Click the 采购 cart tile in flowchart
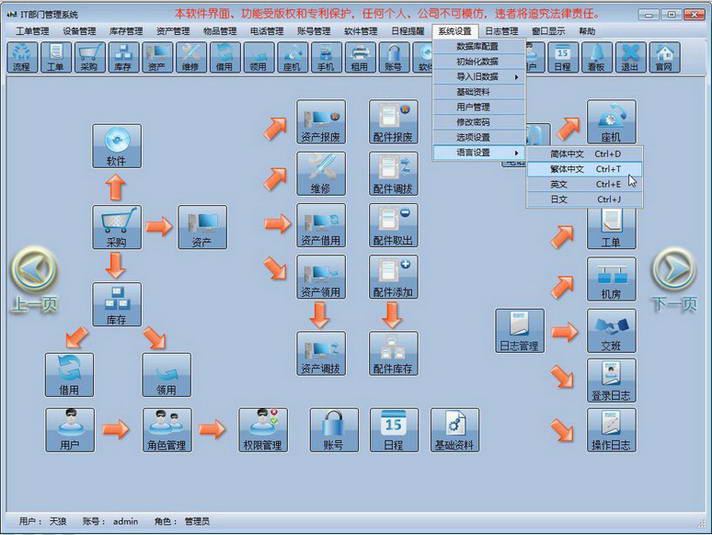Image resolution: width=712 pixels, height=535 pixels. [x=117, y=227]
